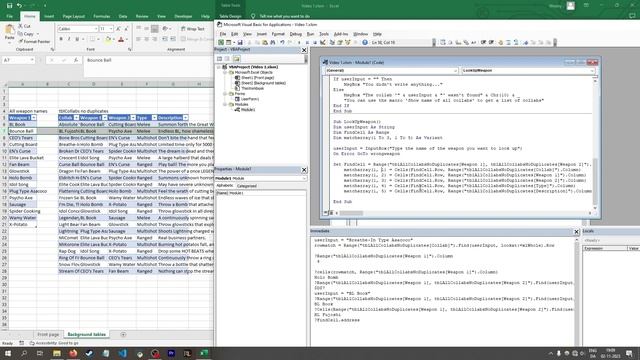Toggle Wrap Text in Excel ribbon
The width and height of the screenshot is (640, 360).
click(x=193, y=29)
